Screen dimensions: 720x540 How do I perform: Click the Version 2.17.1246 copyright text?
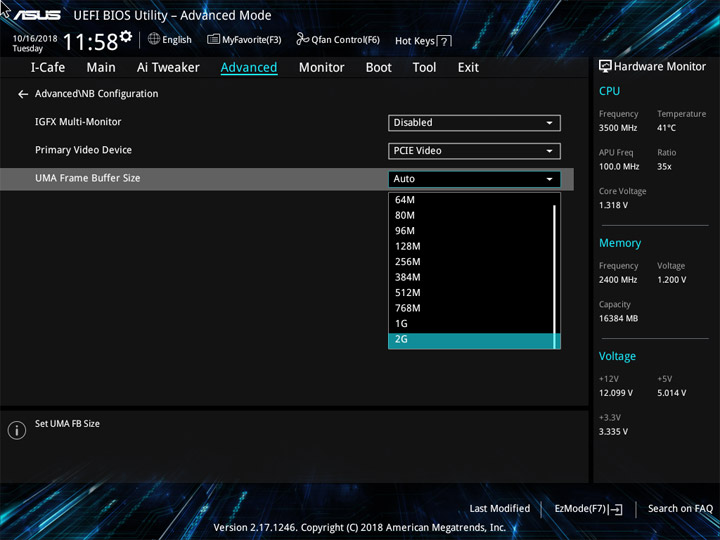pos(360,528)
